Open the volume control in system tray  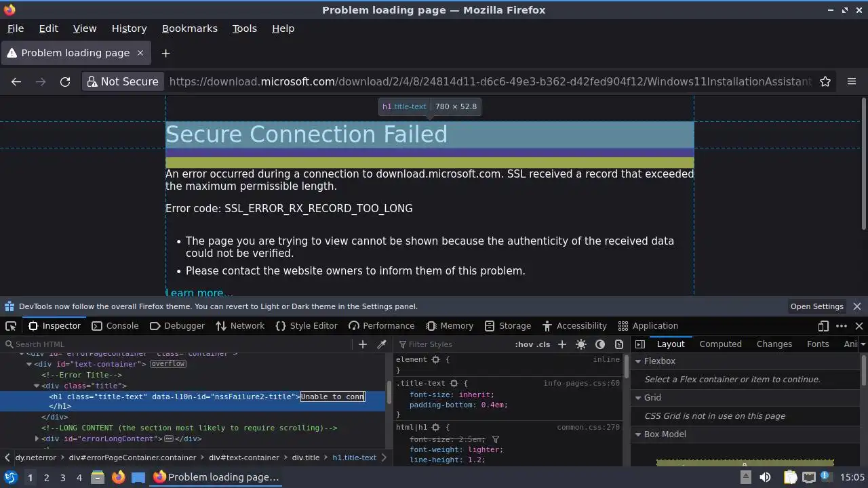(765, 477)
